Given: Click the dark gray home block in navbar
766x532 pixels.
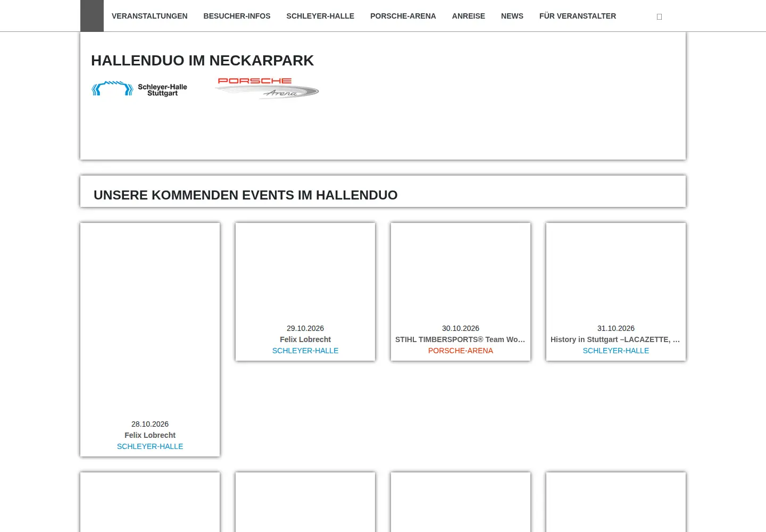Looking at the screenshot, I should (x=92, y=15).
